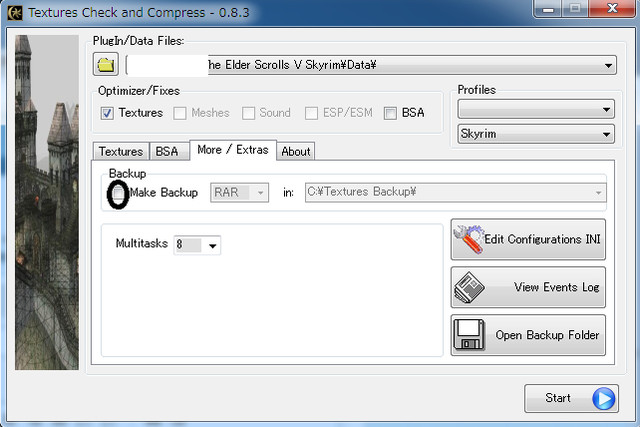
Task: Click the Multitasks label
Action: [x=142, y=244]
